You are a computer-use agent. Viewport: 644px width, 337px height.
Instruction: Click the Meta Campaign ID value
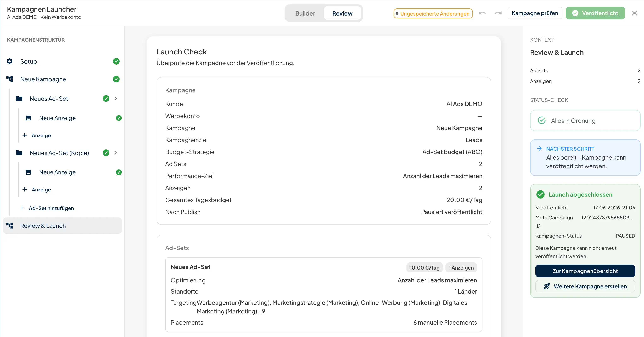tap(607, 218)
